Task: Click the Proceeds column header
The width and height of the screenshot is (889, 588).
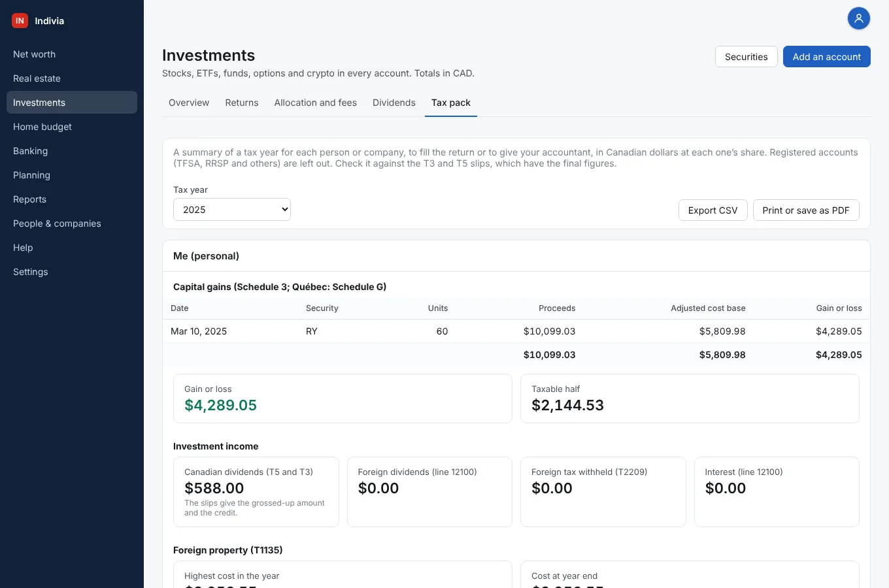Action: point(557,308)
